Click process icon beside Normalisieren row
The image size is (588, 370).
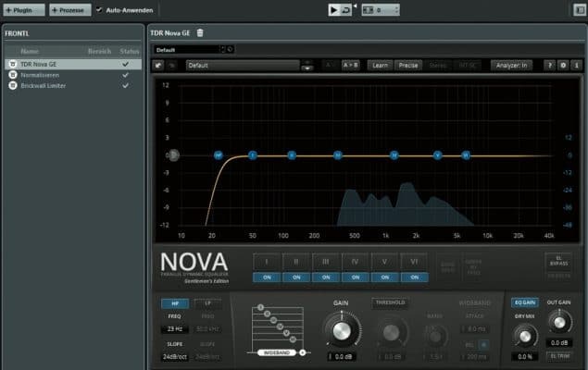click(x=13, y=75)
